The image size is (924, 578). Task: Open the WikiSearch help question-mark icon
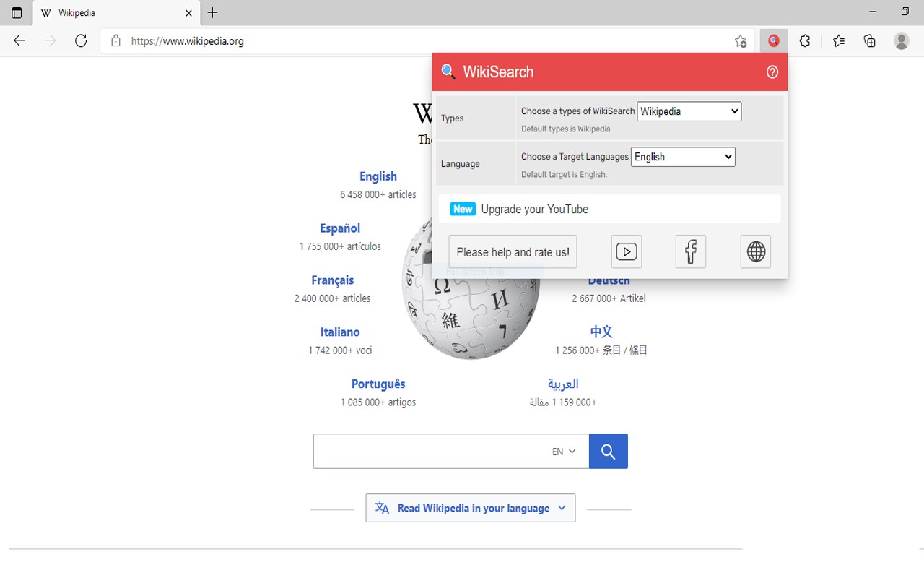pyautogui.click(x=772, y=72)
